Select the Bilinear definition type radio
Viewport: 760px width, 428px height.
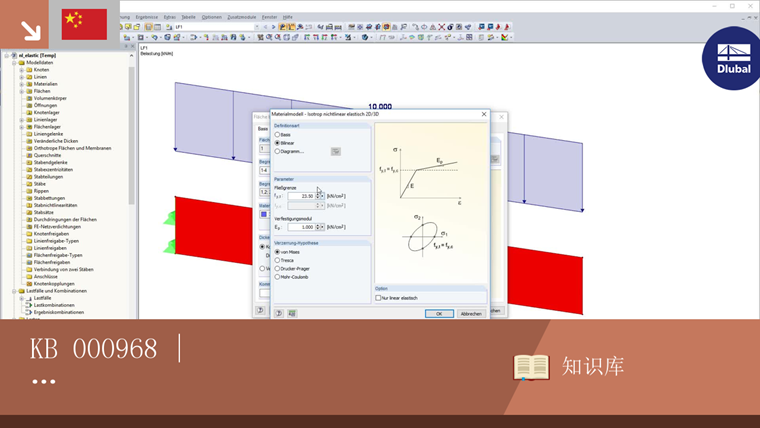pos(277,143)
